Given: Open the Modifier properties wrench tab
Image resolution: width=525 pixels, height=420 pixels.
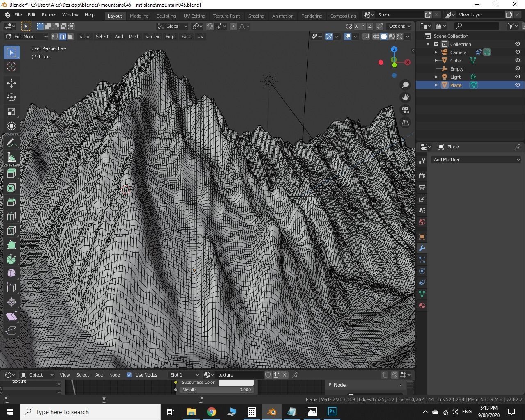Looking at the screenshot, I should (422, 248).
